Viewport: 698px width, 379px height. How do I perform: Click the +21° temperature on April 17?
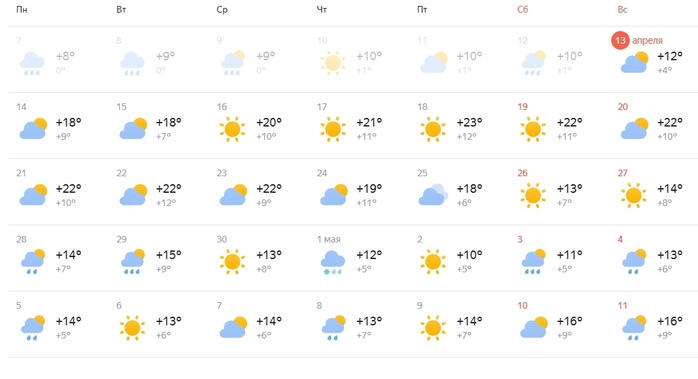click(x=369, y=122)
